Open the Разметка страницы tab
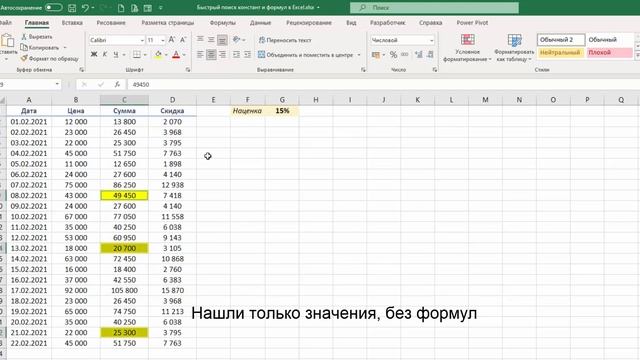640x360 pixels. pos(168,23)
